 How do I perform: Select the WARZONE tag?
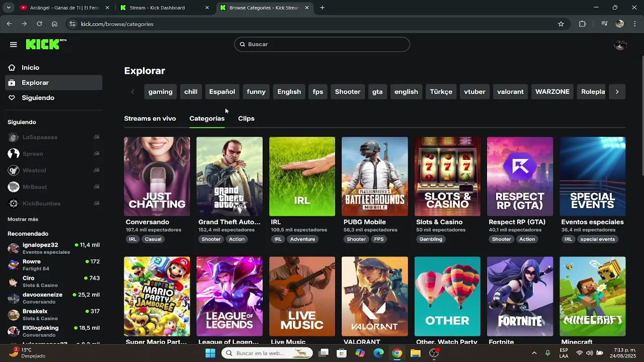coord(552,92)
